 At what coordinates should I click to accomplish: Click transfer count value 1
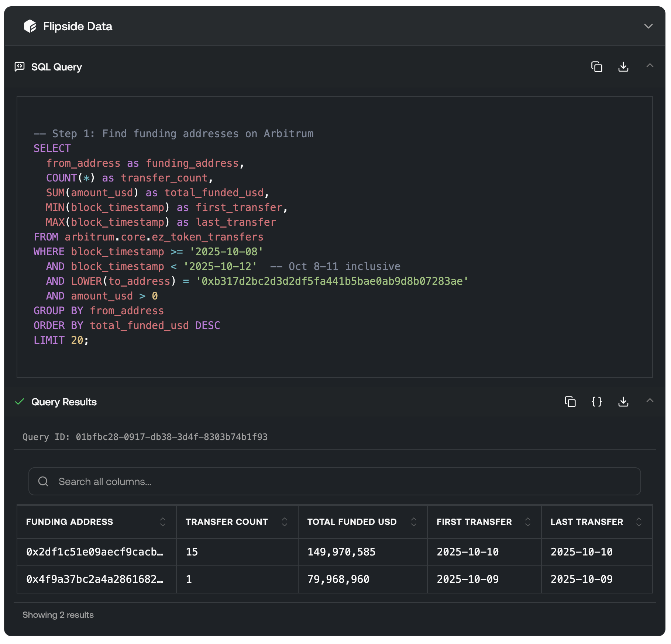[x=189, y=579]
